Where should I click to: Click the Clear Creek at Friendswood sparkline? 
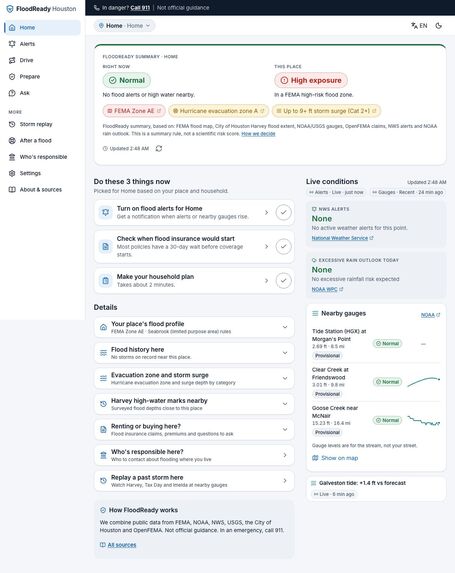point(424,382)
